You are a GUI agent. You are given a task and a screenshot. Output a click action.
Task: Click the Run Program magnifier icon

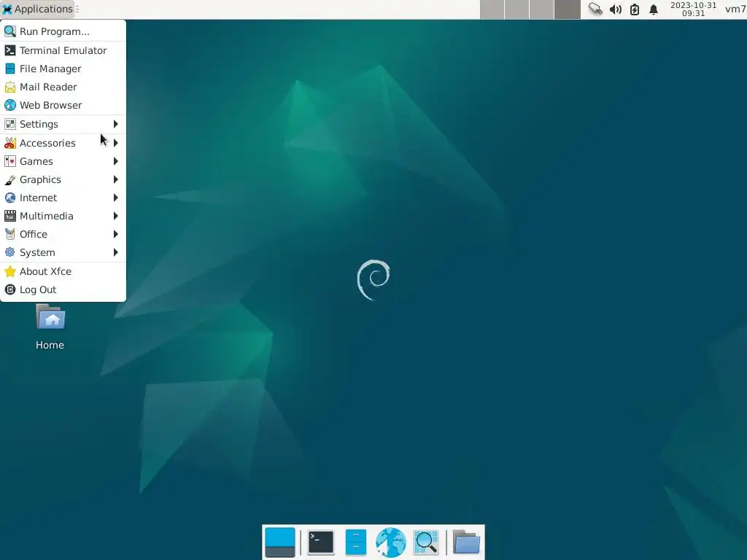[x=10, y=31]
